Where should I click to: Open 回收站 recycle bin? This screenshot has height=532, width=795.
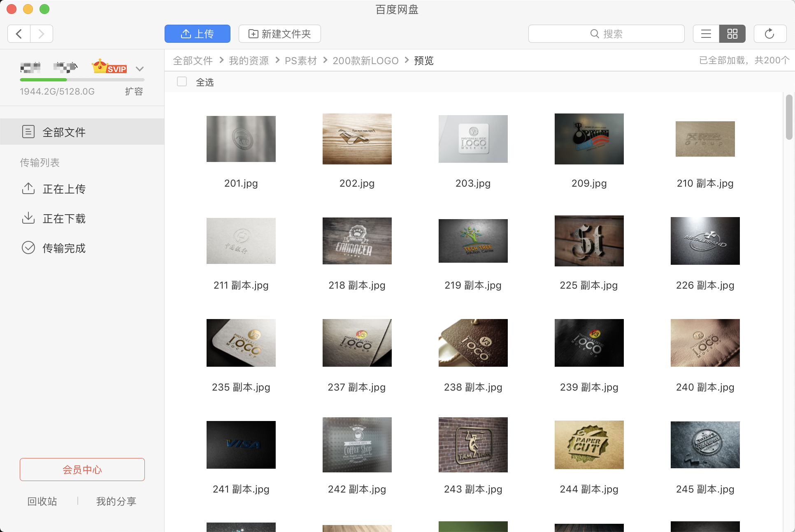click(42, 501)
